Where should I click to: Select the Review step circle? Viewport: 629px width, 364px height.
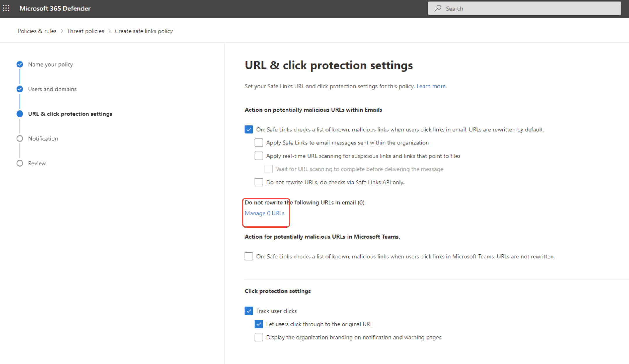point(20,163)
